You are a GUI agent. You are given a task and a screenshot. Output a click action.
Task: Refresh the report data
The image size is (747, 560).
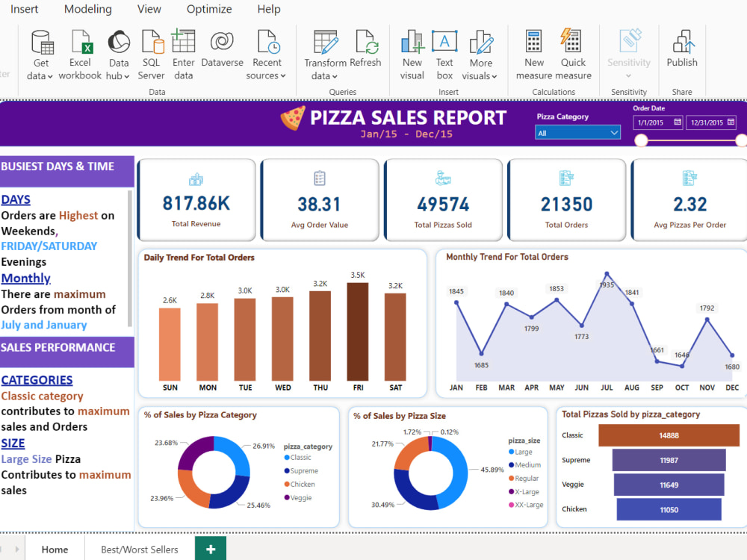(x=366, y=51)
